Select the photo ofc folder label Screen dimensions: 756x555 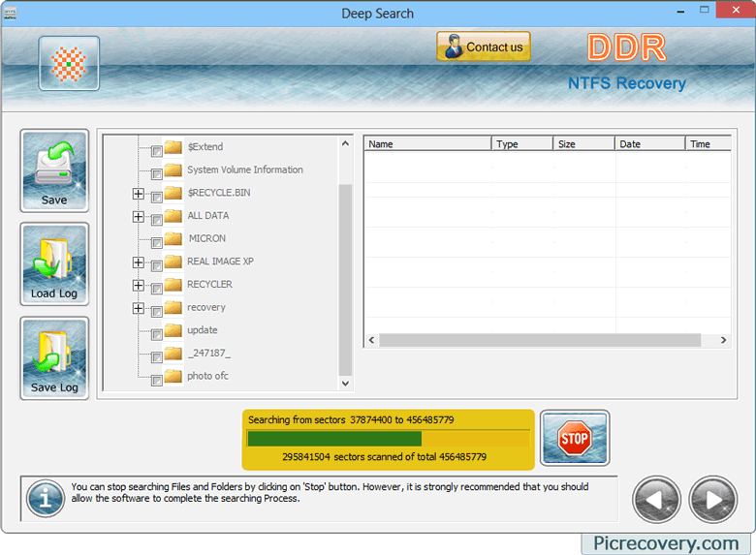pyautogui.click(x=207, y=376)
